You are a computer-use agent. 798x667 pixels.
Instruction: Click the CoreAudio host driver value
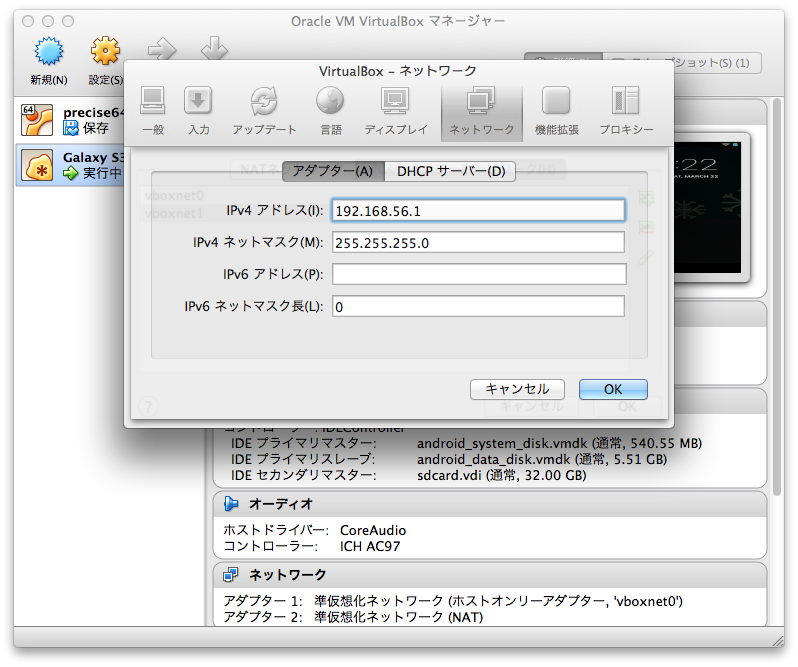[373, 531]
